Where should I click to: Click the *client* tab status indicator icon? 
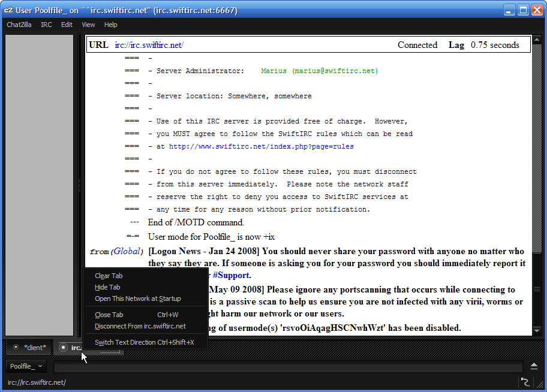[x=16, y=347]
